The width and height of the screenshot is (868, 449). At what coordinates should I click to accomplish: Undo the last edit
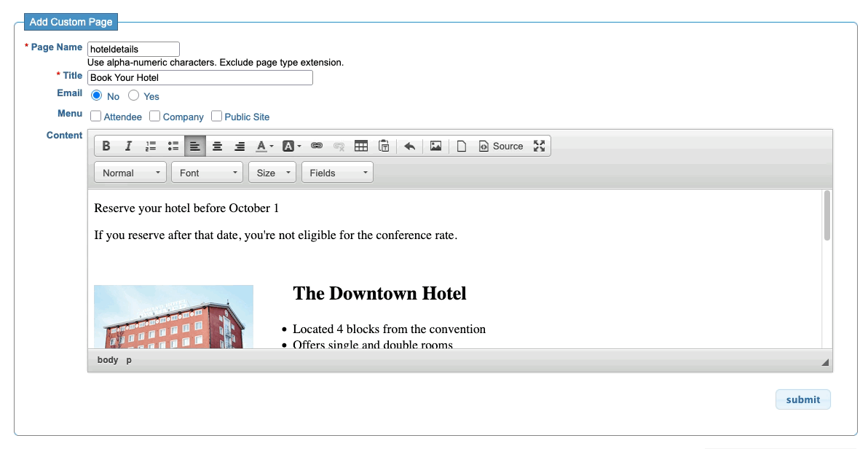(x=410, y=146)
